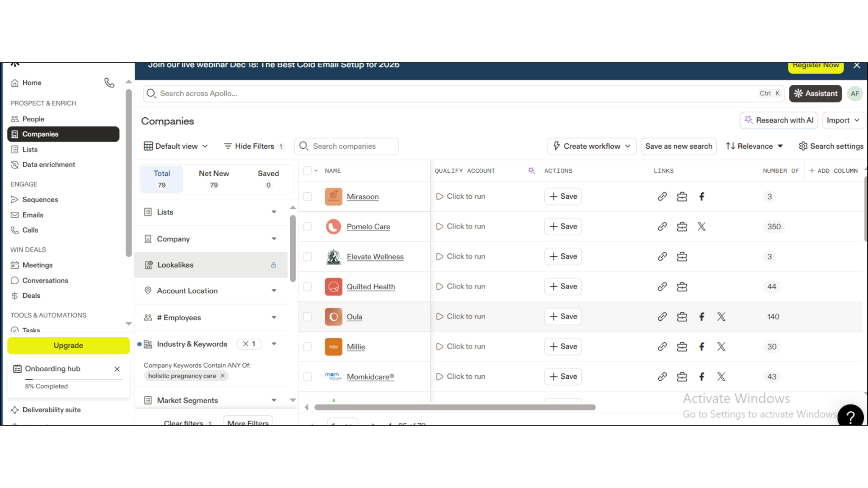Check the select-all checkbox in the Name header

tap(308, 171)
